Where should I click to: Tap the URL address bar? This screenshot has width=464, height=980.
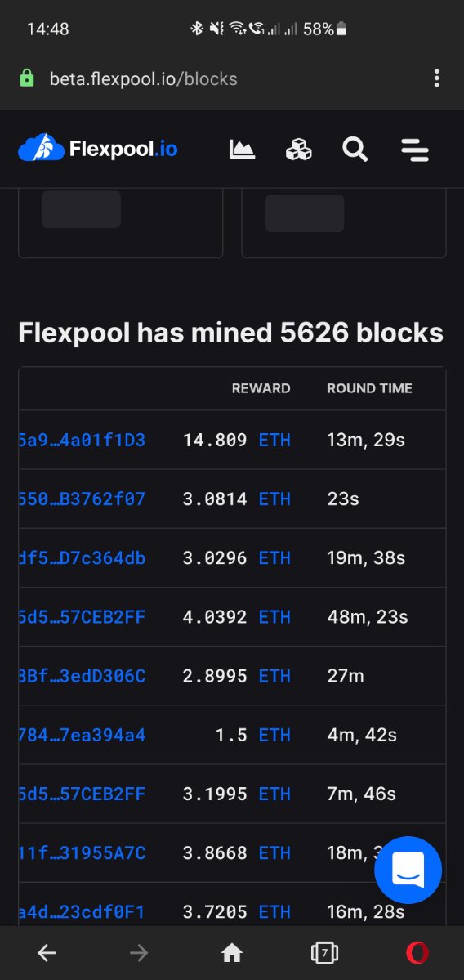click(144, 79)
